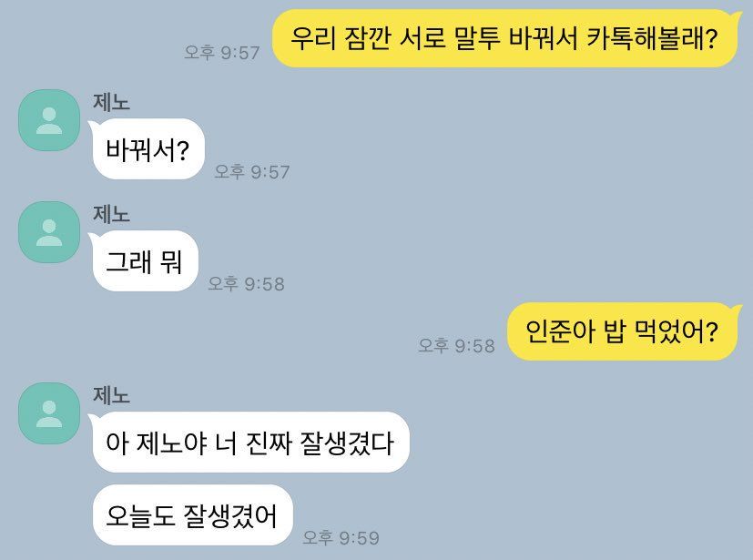The image size is (753, 560).
Task: Open profile picture beside the '바꿔서?' message
Action: coord(49,120)
